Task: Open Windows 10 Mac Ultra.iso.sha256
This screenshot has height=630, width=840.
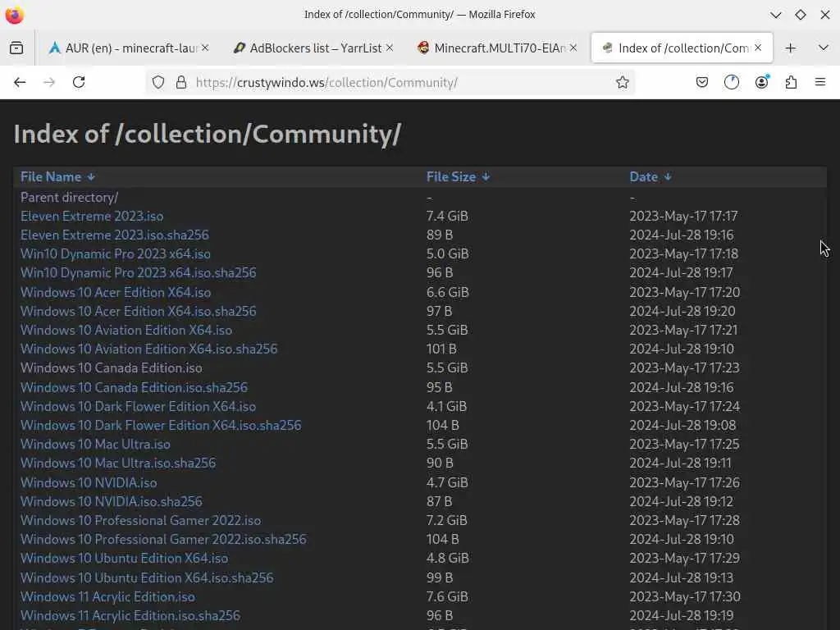Action: coord(118,463)
